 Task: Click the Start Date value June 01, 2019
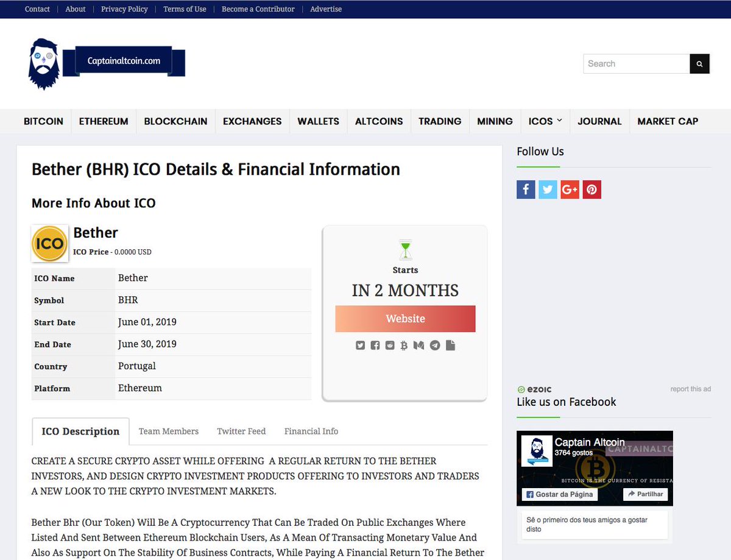pos(147,322)
